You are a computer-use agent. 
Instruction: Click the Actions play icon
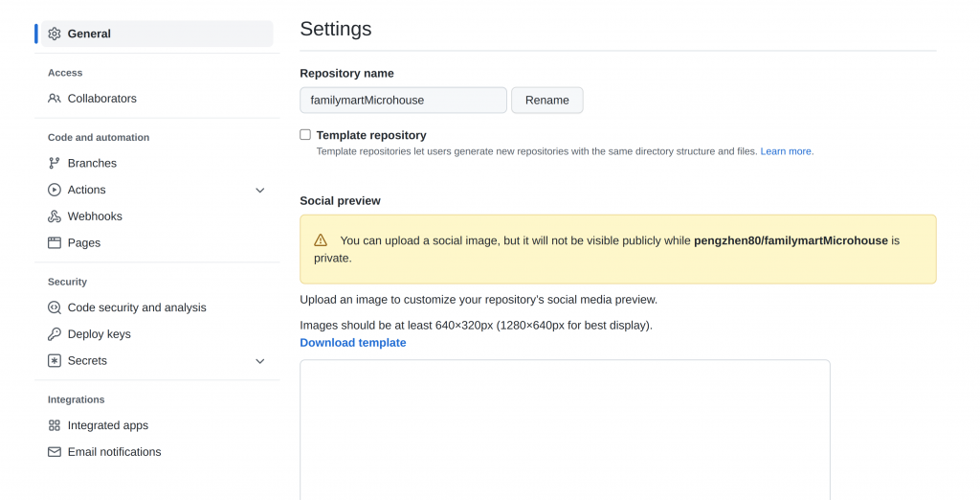pyautogui.click(x=55, y=190)
